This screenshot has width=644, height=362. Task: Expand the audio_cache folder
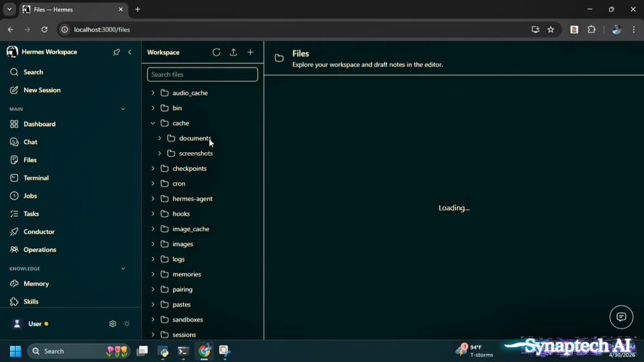click(153, 93)
